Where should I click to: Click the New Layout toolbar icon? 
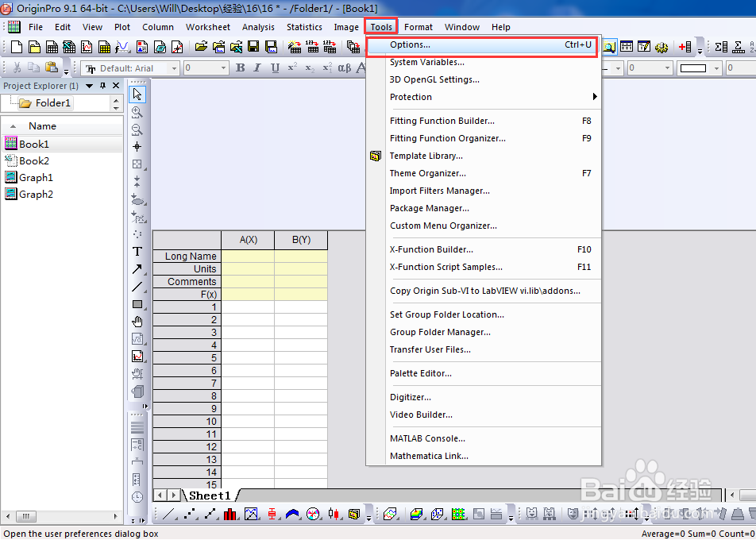(142, 47)
